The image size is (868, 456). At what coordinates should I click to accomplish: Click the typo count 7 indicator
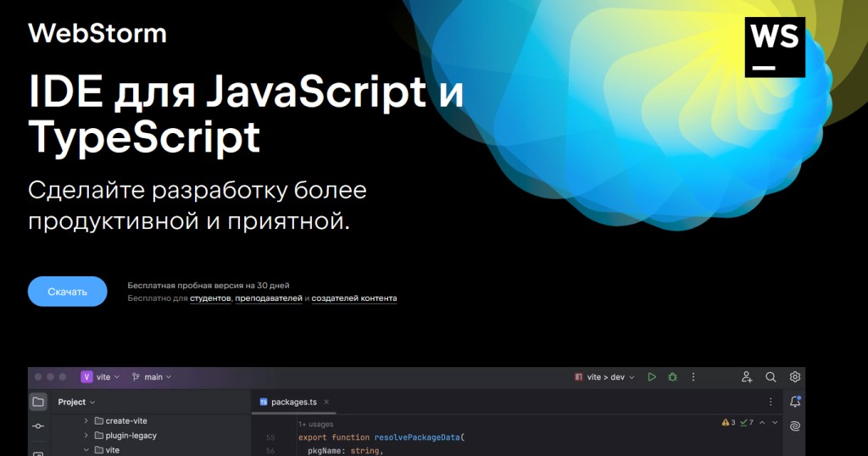[x=747, y=422]
